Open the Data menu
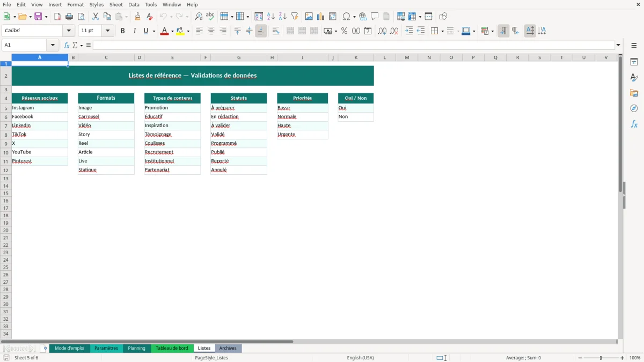 [x=134, y=4]
